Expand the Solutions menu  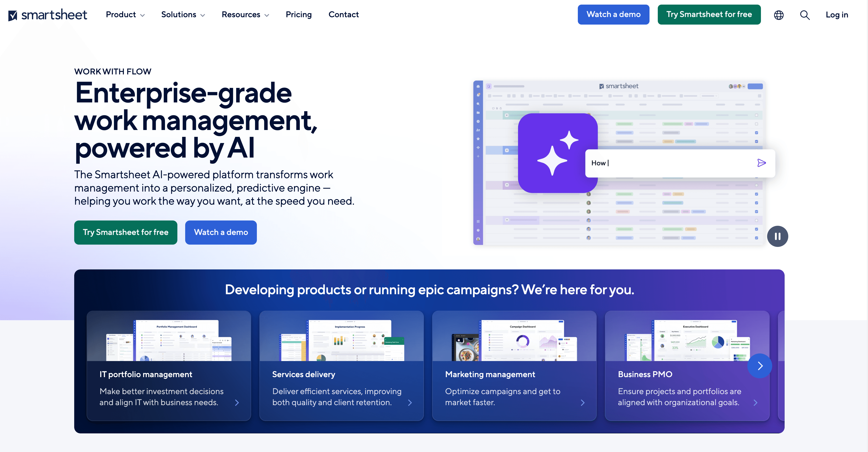183,14
